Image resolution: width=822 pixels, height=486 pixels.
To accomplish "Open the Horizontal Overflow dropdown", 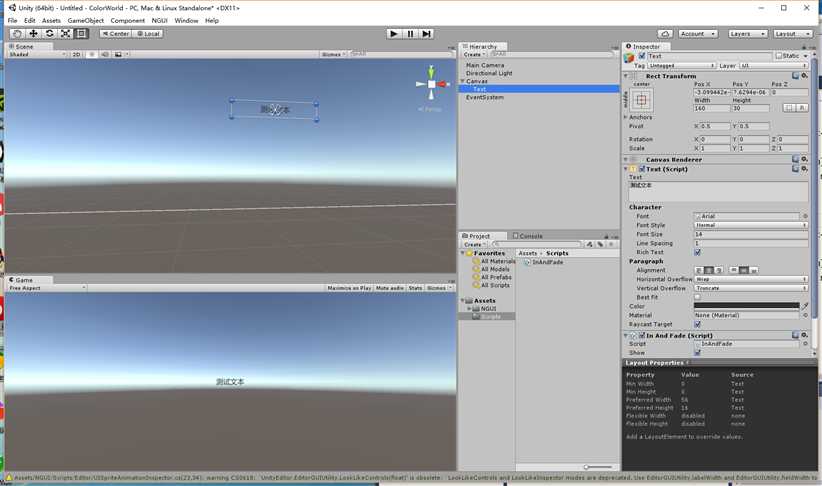I will pyautogui.click(x=751, y=279).
